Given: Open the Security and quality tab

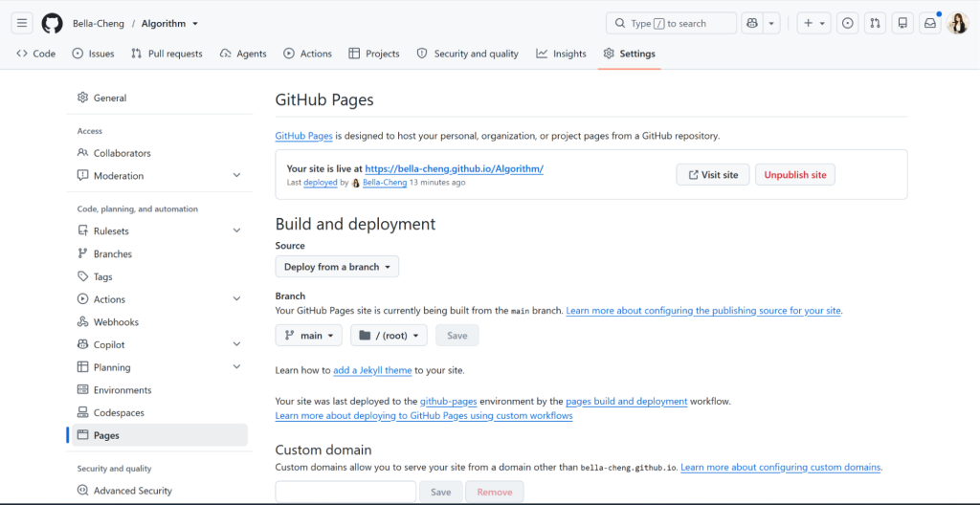Looking at the screenshot, I should coord(467,54).
